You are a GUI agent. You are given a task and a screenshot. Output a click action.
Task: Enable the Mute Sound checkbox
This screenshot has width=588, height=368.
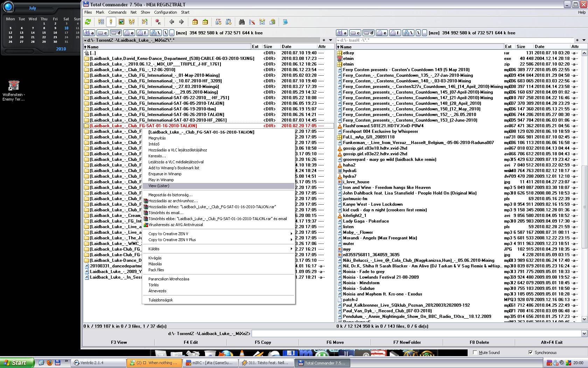pos(475,352)
